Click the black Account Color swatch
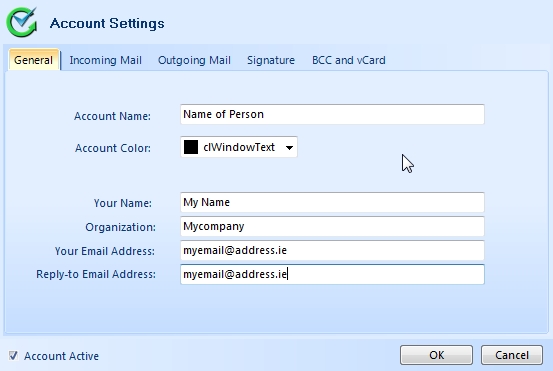553x371 pixels. tap(191, 147)
